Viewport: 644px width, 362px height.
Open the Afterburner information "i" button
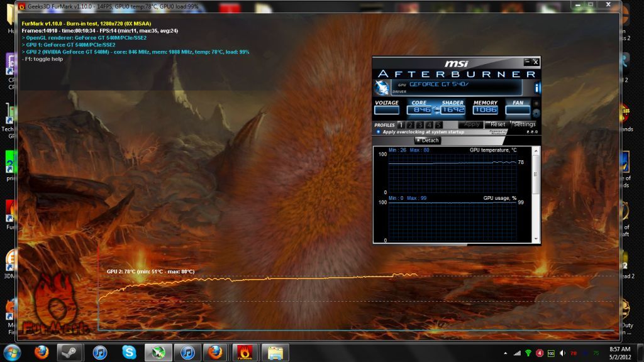coord(537,87)
